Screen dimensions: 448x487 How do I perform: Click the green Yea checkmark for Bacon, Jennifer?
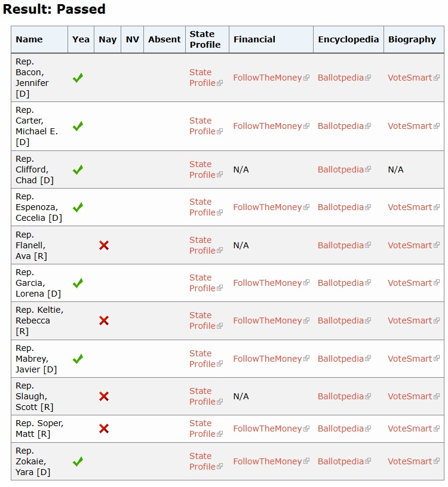[78, 78]
